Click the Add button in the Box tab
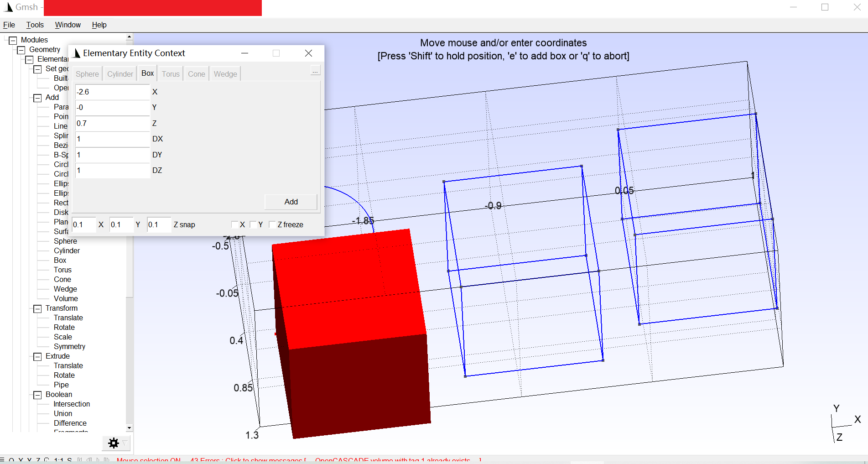Screen dimensions: 868x464 coord(291,202)
